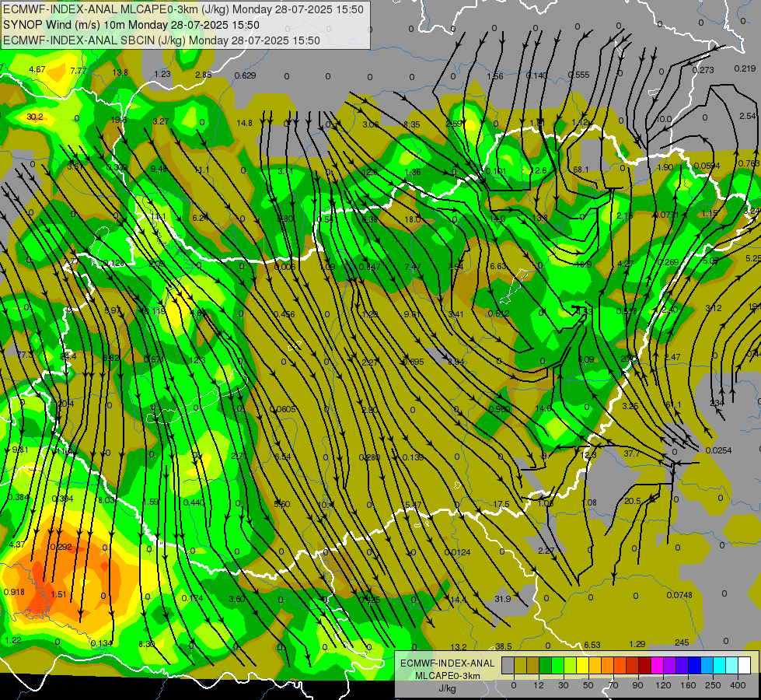This screenshot has width=761, height=700.
Task: Click the legend scale label 120
Action: pos(663,685)
